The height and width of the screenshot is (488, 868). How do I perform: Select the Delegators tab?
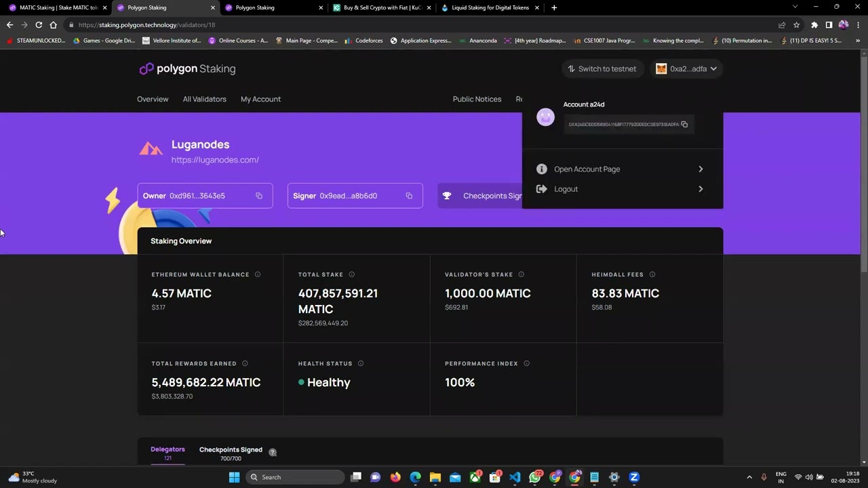[167, 453]
